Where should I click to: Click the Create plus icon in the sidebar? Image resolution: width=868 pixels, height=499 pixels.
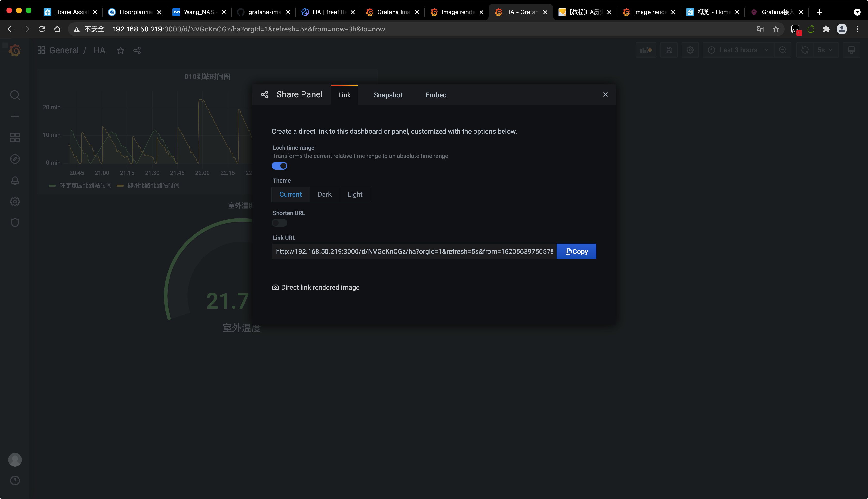pos(15,116)
